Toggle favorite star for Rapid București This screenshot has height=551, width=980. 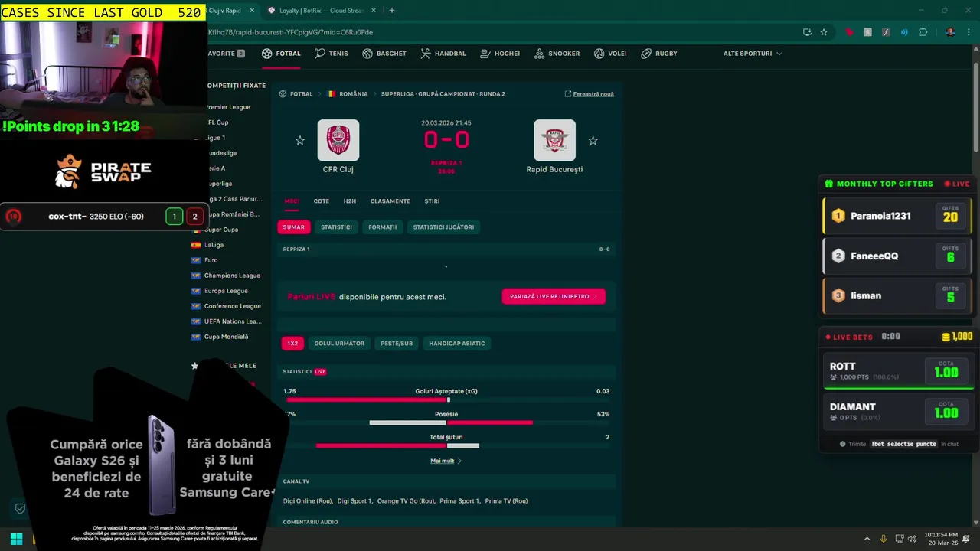coord(593,141)
